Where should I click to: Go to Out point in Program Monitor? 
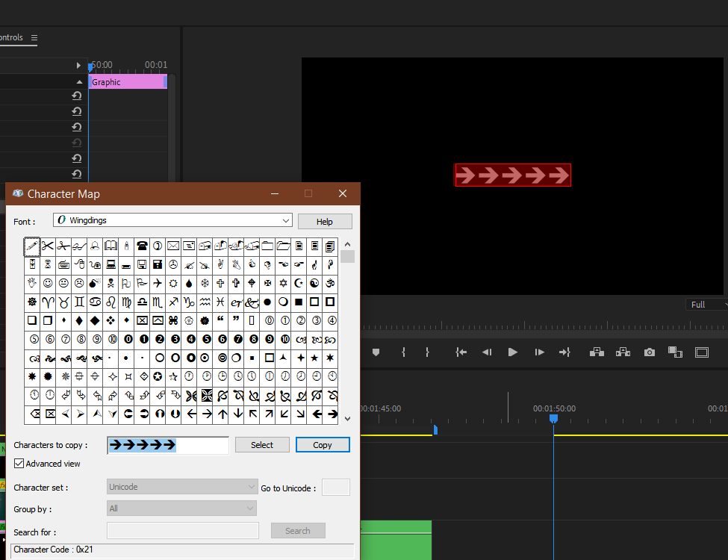click(x=564, y=352)
